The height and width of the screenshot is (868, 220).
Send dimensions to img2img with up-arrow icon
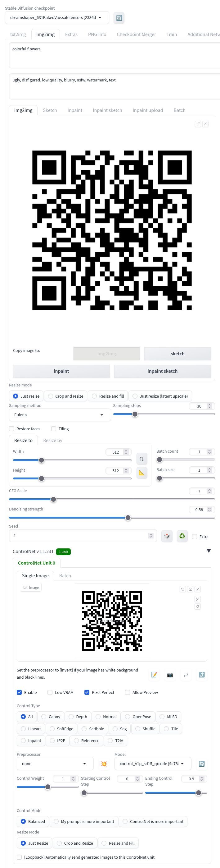pos(201,675)
